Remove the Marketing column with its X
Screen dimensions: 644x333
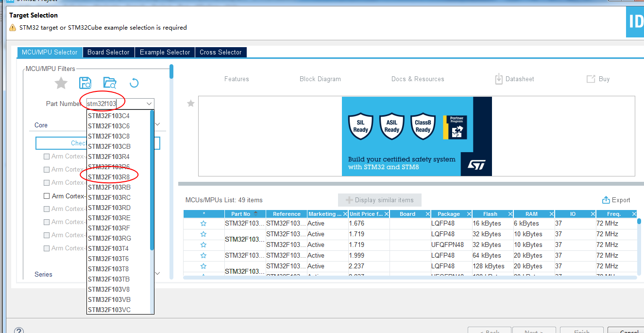click(x=345, y=214)
